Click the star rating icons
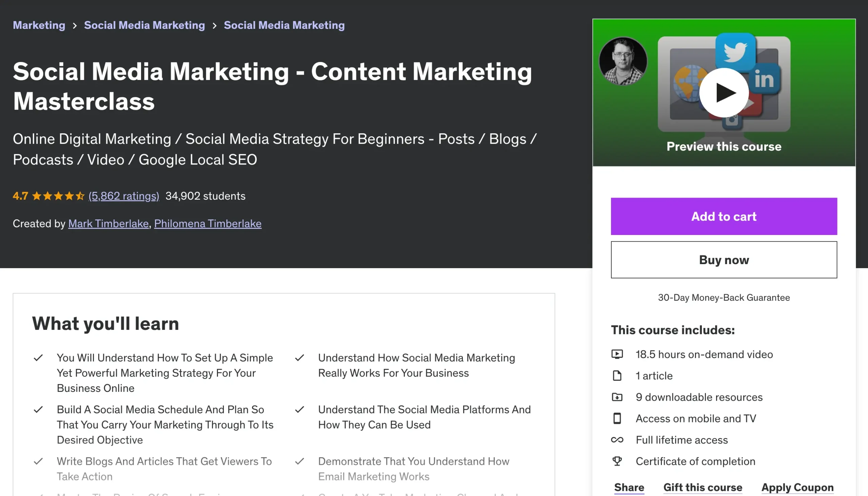 tap(58, 196)
